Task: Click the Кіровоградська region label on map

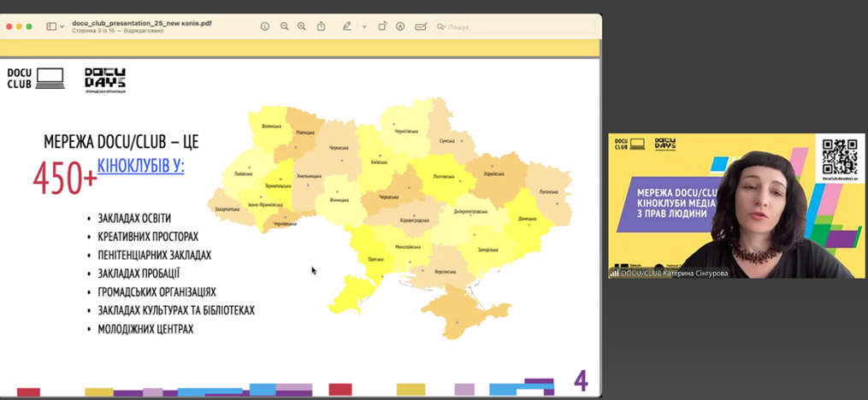Action: click(414, 221)
